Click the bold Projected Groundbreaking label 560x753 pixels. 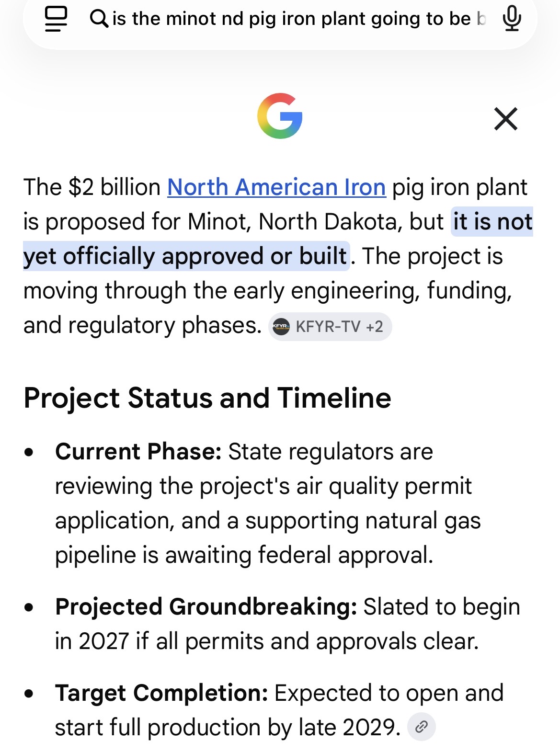pos(206,606)
